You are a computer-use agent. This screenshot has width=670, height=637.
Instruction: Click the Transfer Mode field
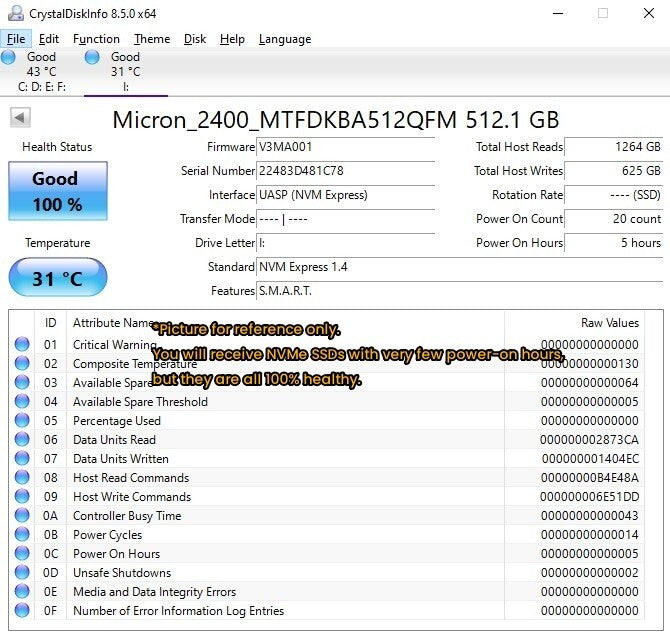(345, 219)
